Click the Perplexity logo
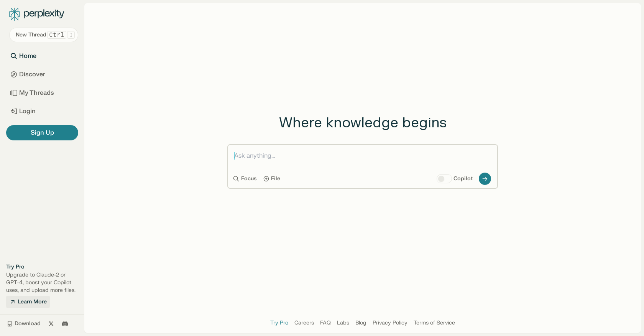The image size is (644, 336). click(37, 14)
